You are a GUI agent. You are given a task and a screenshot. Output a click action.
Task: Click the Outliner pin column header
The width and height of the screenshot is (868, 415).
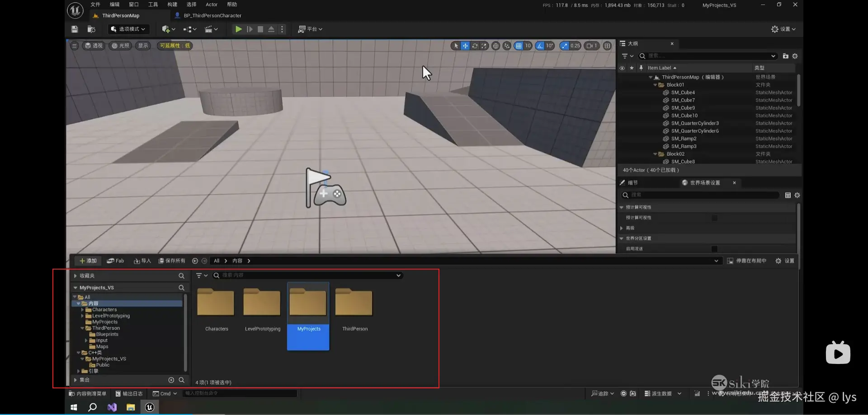pos(641,68)
